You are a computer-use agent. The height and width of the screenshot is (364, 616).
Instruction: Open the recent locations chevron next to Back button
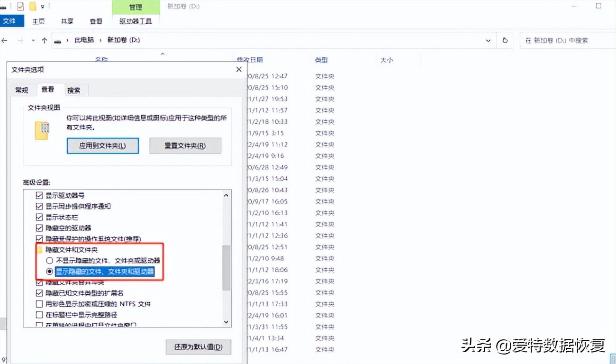click(33, 40)
